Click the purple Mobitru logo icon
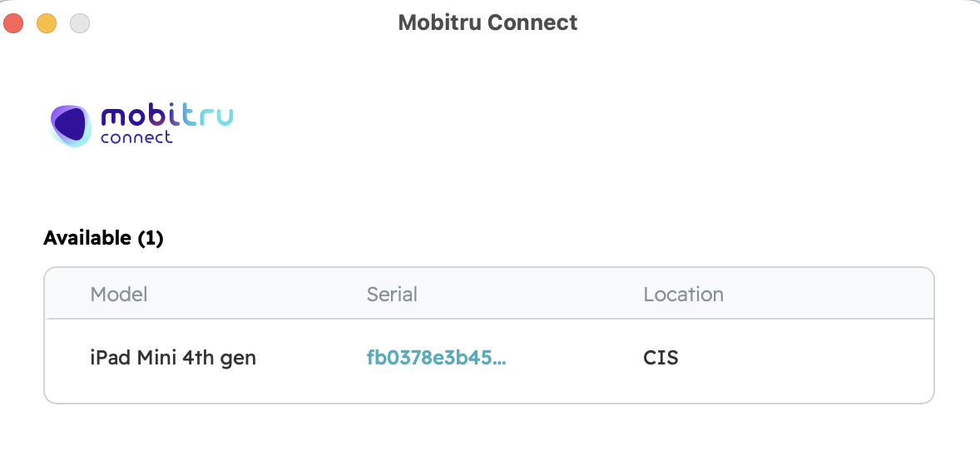Screen dimensions: 980x466 tap(70, 126)
